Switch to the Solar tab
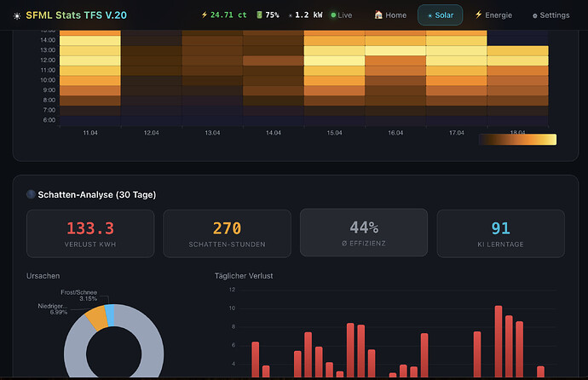Screen dimensions: 588x380 [x=441, y=15]
